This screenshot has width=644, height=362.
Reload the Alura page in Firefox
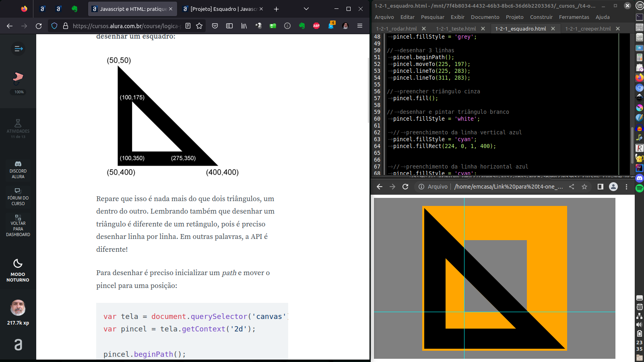pos(39,26)
